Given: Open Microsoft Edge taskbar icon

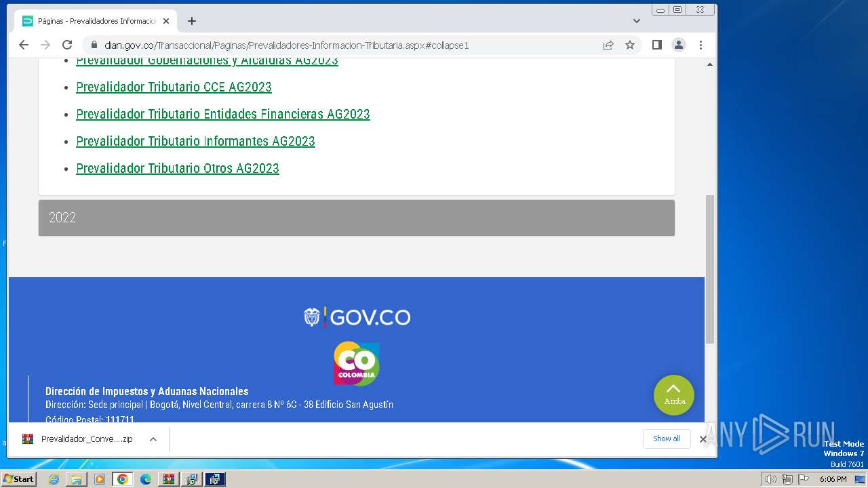Looking at the screenshot, I should (146, 479).
